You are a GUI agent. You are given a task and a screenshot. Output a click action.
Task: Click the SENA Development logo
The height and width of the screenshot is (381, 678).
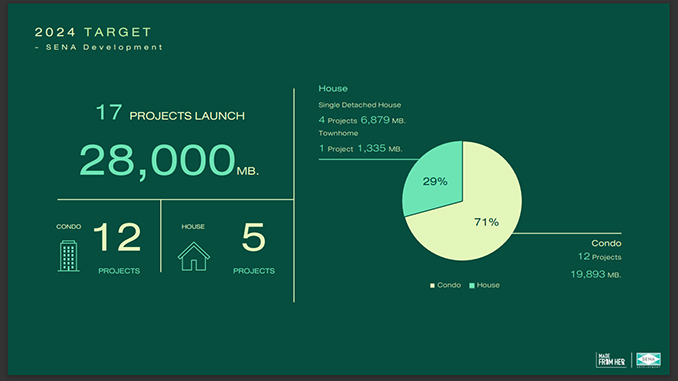(x=648, y=360)
